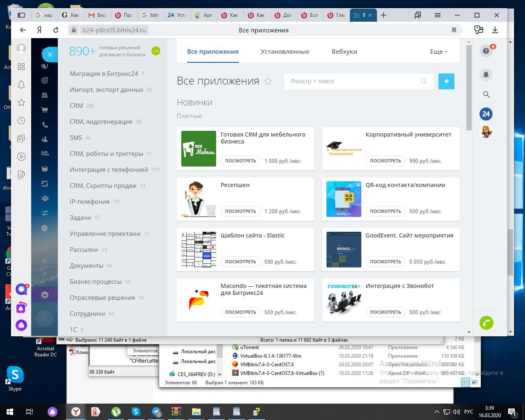525x420 pixels.
Task: Click the blue plus button beside the filter
Action: [446, 81]
